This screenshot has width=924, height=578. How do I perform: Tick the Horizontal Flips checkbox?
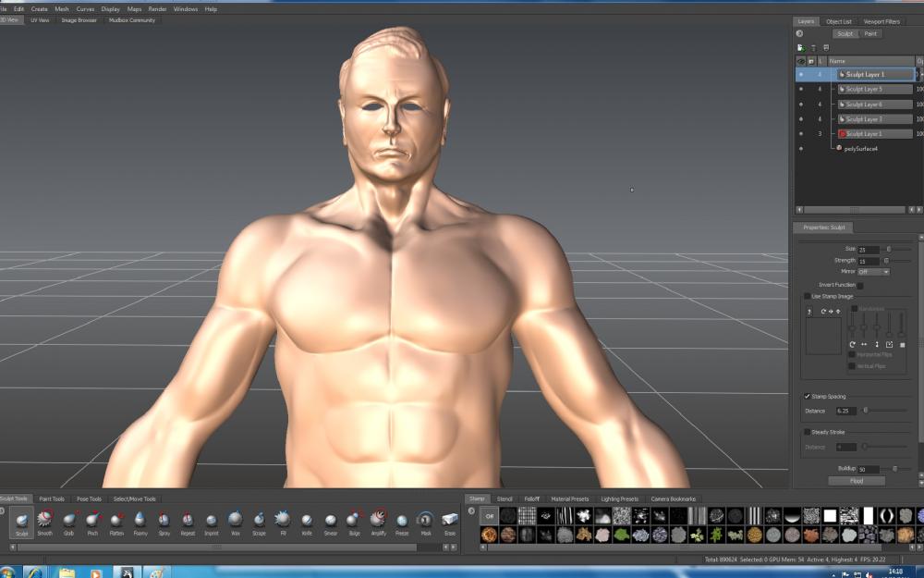pos(852,354)
